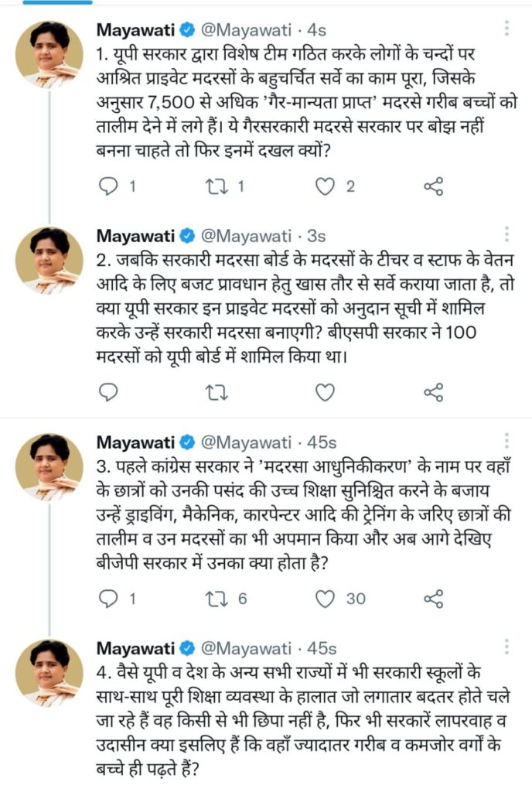Reply to tweet 2 about Madrasa Board
Screen dimensions: 532x792
pyautogui.click(x=109, y=392)
